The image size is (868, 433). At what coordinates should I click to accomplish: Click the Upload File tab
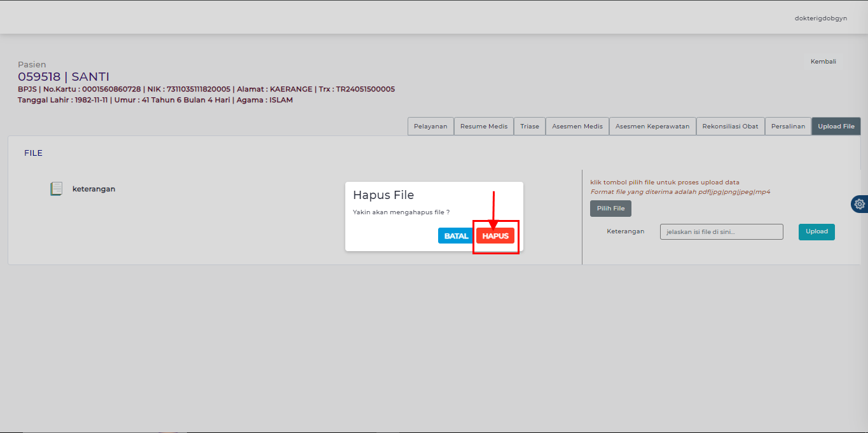point(836,127)
